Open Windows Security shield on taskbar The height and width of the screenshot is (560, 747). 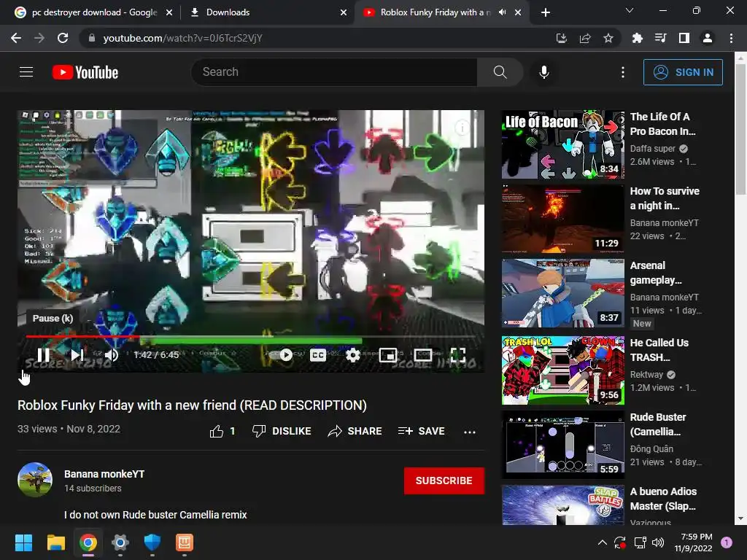point(152,542)
